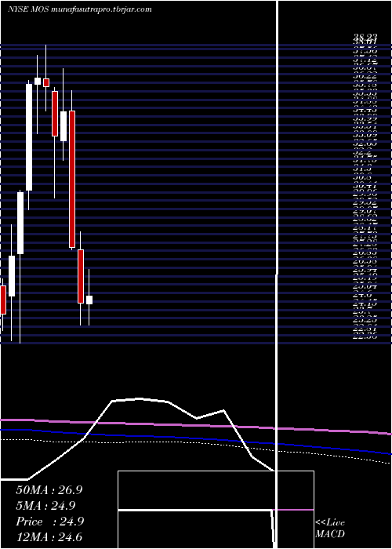
Task: Select the 50MA : 26.9 readout
Action: (x=49, y=490)
